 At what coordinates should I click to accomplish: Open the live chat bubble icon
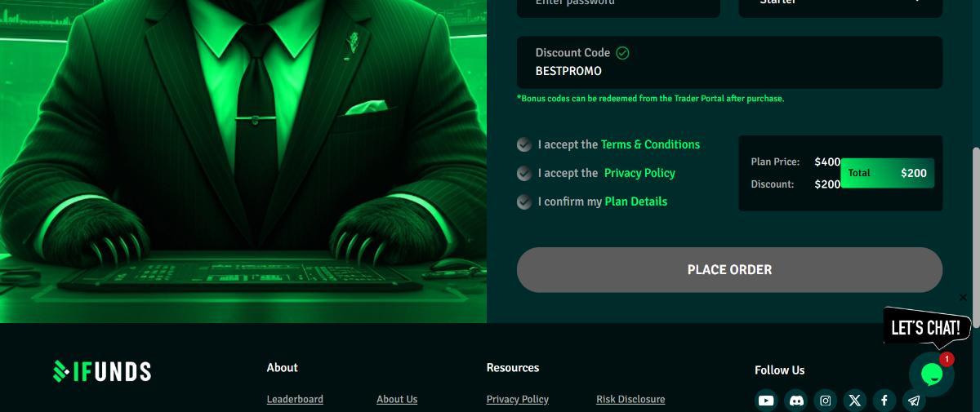click(x=932, y=374)
